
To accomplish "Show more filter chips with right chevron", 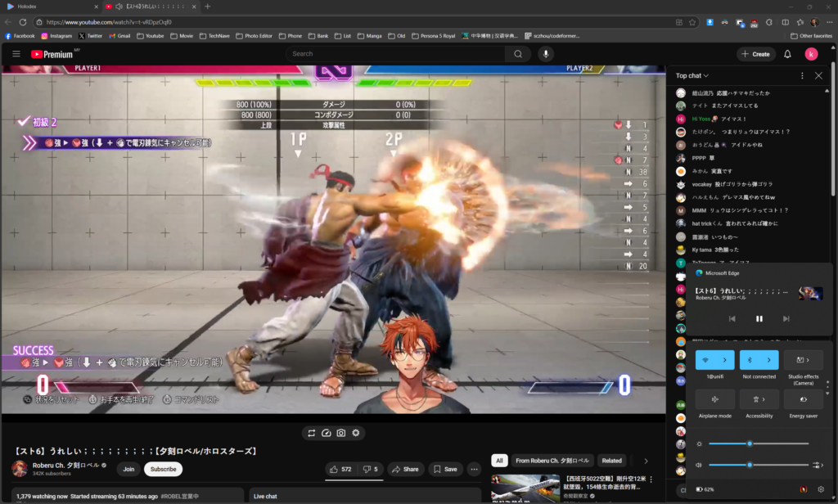I will (x=647, y=461).
